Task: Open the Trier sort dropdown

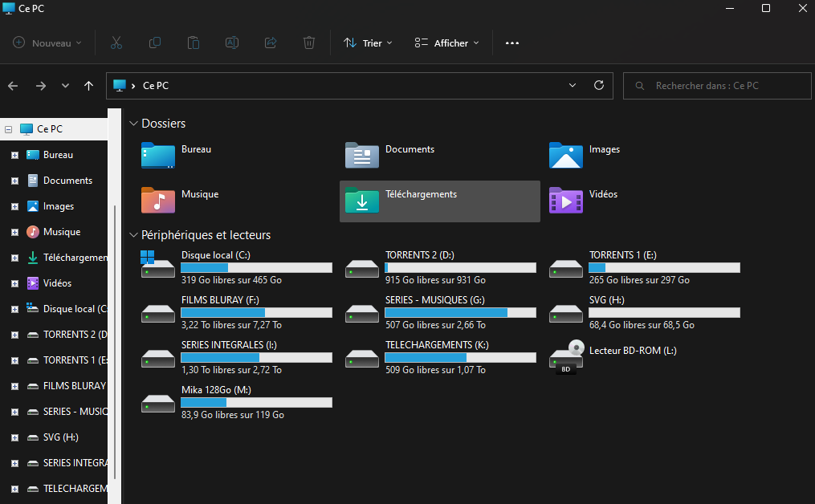Action: coord(368,43)
